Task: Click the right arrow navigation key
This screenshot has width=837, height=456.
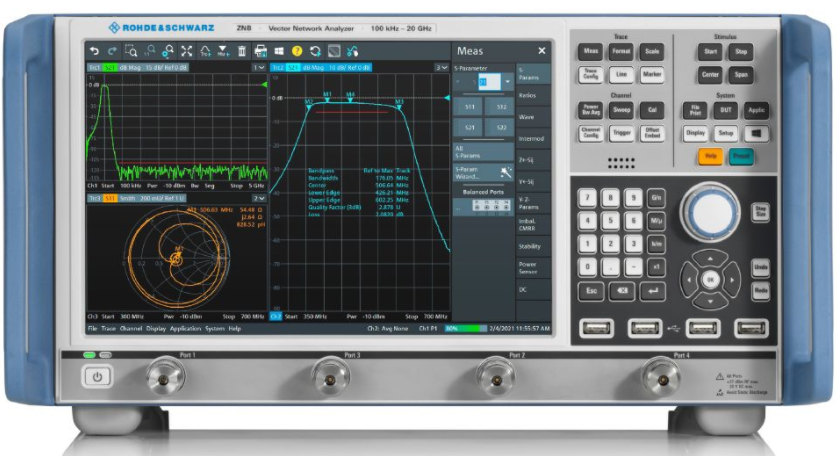Action: point(732,280)
